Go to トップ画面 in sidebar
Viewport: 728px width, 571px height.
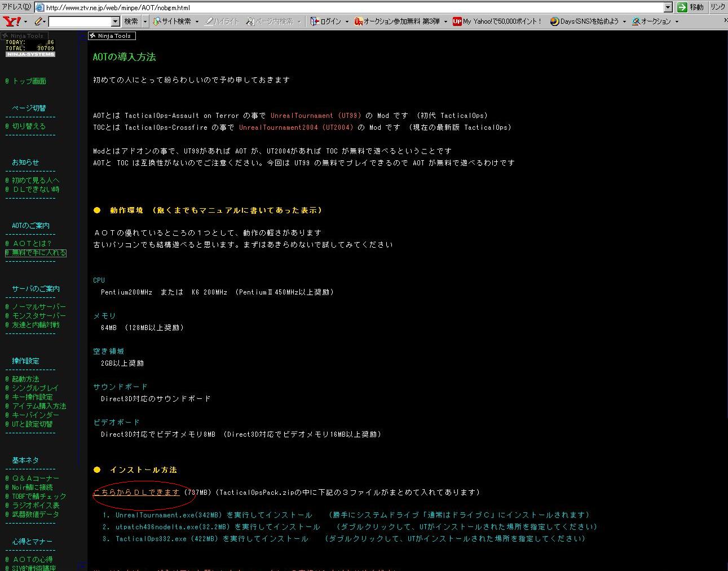click(x=29, y=81)
